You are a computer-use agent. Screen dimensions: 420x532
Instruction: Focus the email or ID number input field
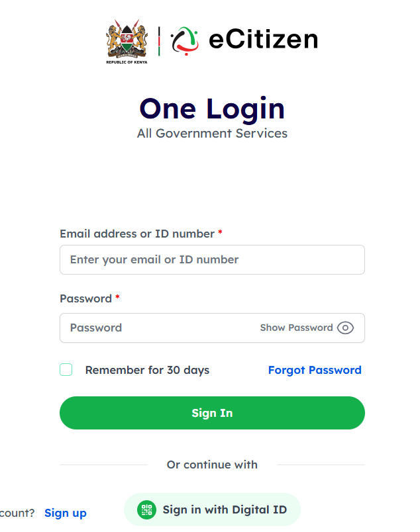[x=212, y=259]
